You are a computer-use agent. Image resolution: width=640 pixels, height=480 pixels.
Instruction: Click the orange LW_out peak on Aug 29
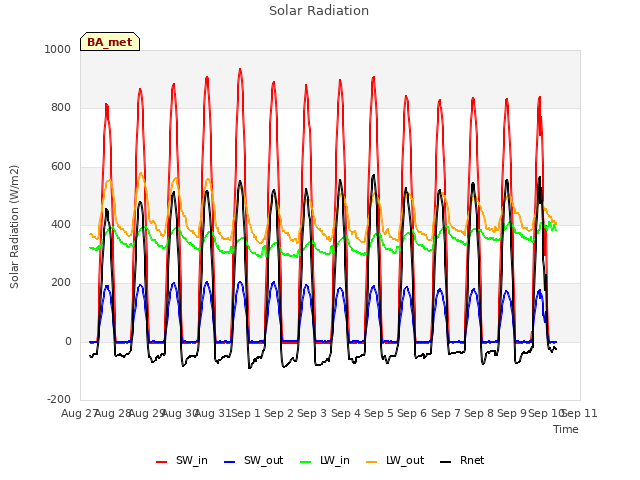[141, 173]
